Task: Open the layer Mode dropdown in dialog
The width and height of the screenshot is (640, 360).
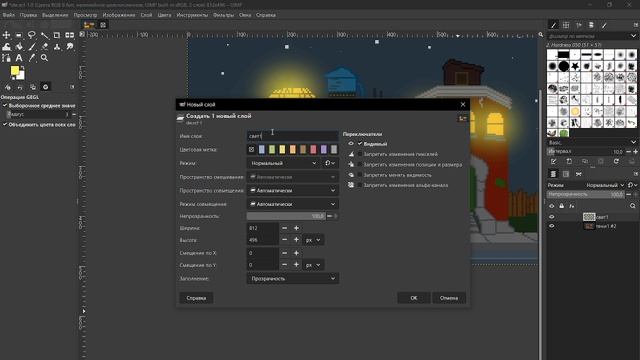Action: click(284, 163)
